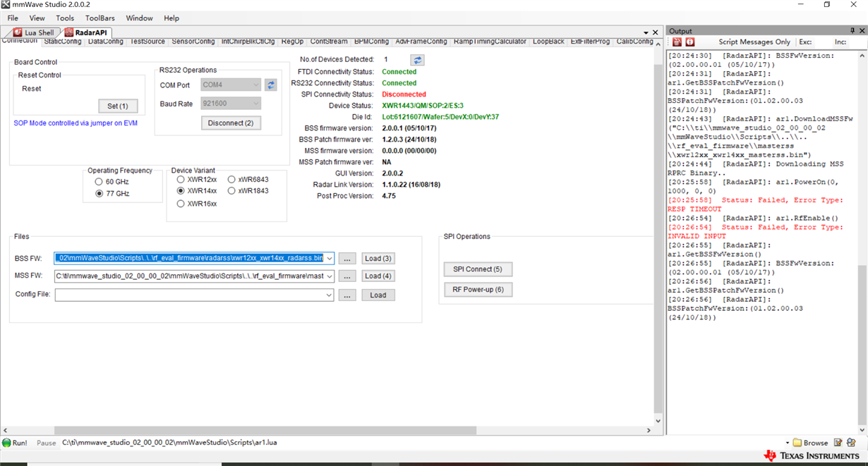Choose the XWR12xx device variant
868x466 pixels.
(198, 180)
